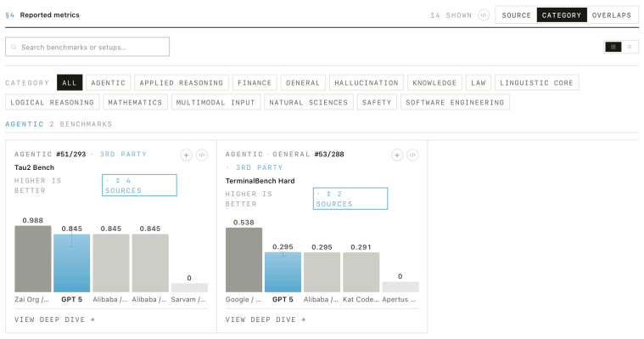Image resolution: width=644 pixels, height=339 pixels.
Task: Click the search magnifier icon
Action: tap(14, 47)
